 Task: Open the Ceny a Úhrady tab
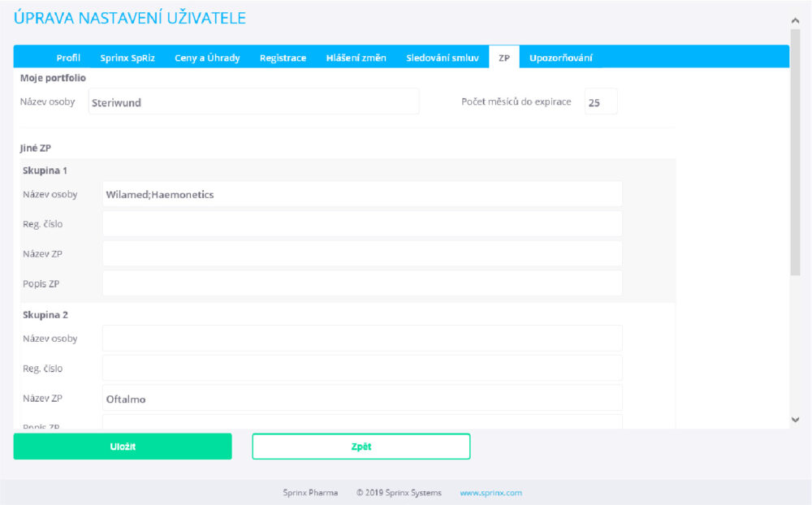coord(207,58)
